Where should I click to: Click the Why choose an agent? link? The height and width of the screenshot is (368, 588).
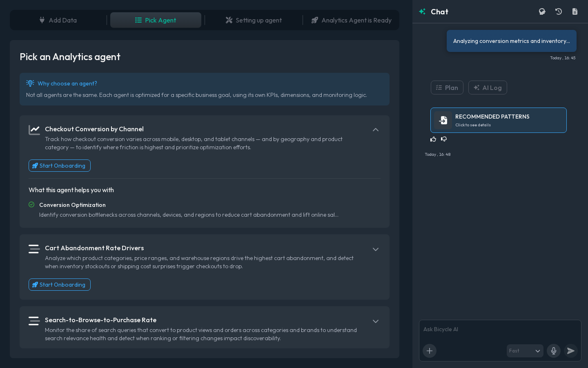tap(67, 83)
